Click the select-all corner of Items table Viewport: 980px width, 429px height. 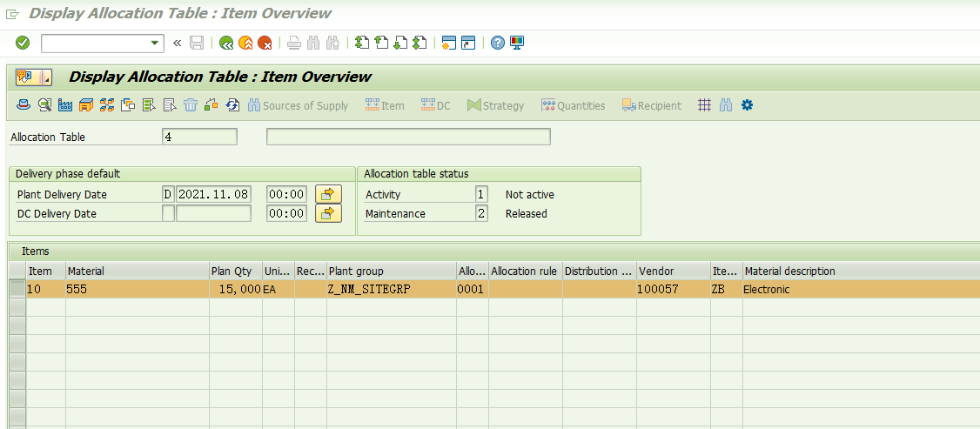[x=17, y=271]
